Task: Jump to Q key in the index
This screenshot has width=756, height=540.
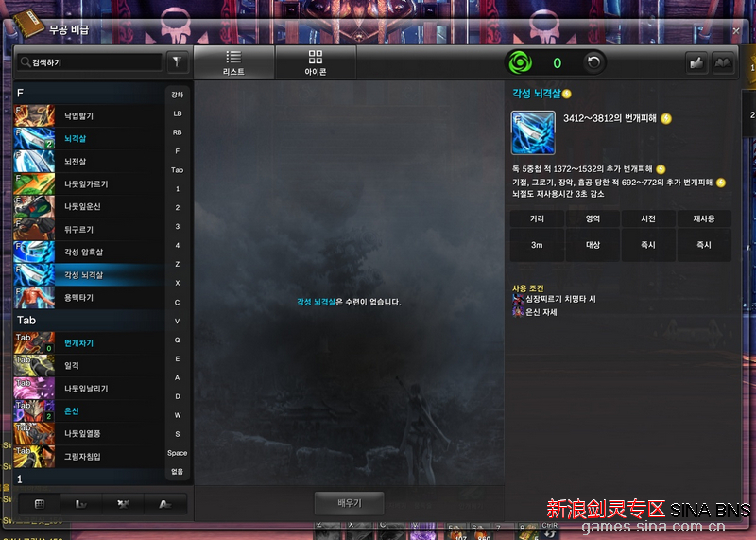Action: coord(178,340)
